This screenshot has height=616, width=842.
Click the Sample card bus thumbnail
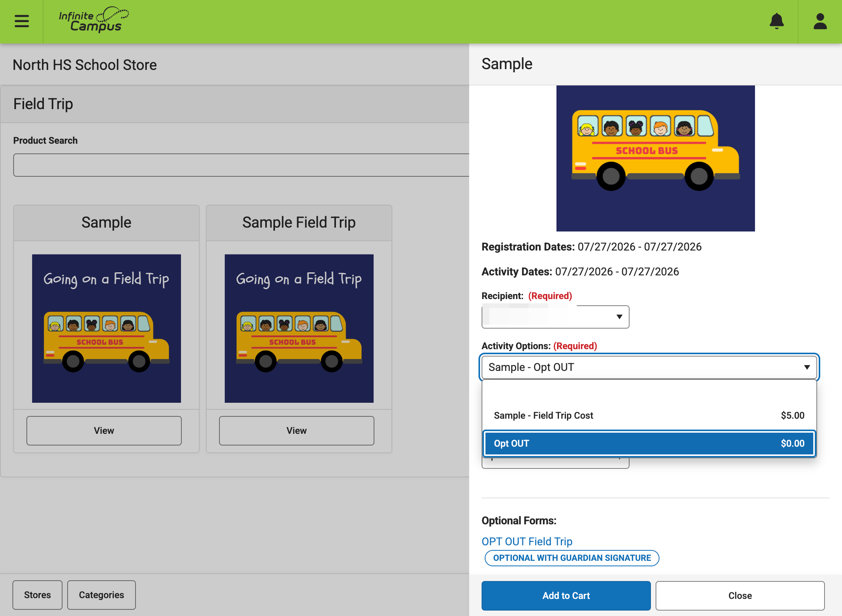click(x=106, y=328)
